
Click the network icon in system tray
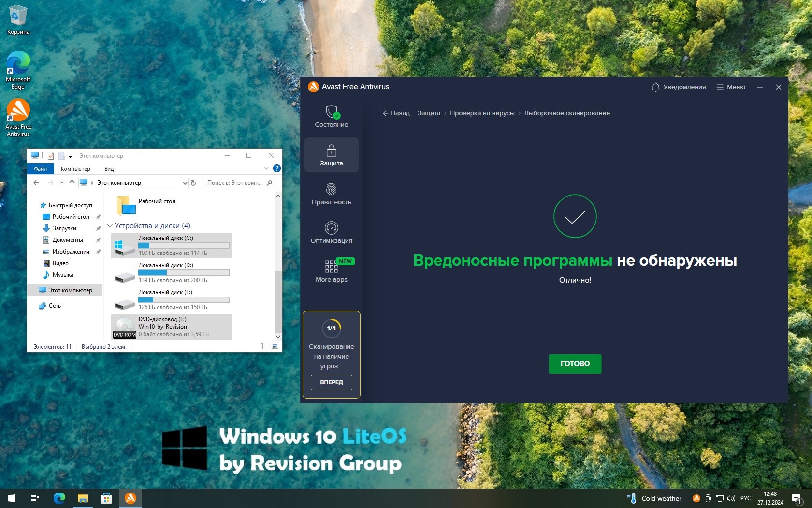[720, 498]
